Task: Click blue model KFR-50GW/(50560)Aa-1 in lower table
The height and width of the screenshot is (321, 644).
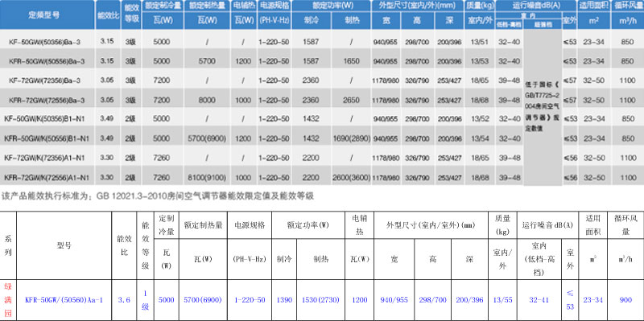Action: coord(64,300)
